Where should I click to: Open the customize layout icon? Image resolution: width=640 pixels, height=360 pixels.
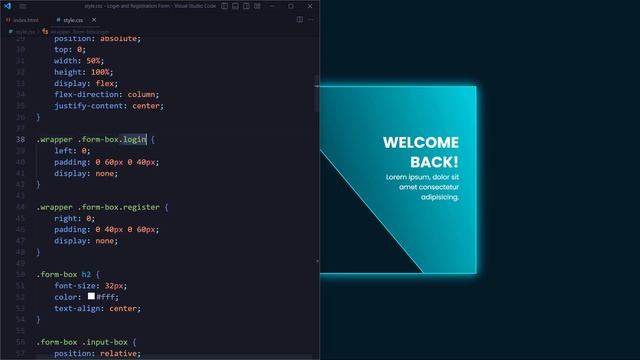[258, 6]
